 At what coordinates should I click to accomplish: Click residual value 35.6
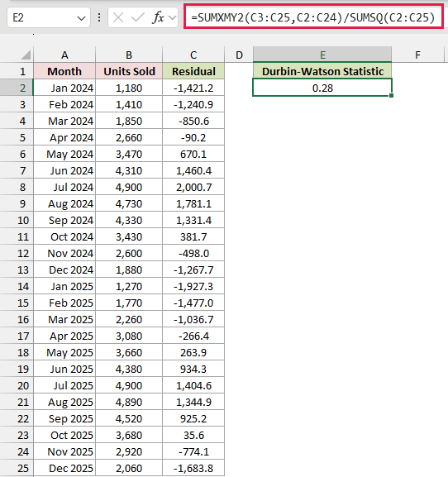(193, 435)
